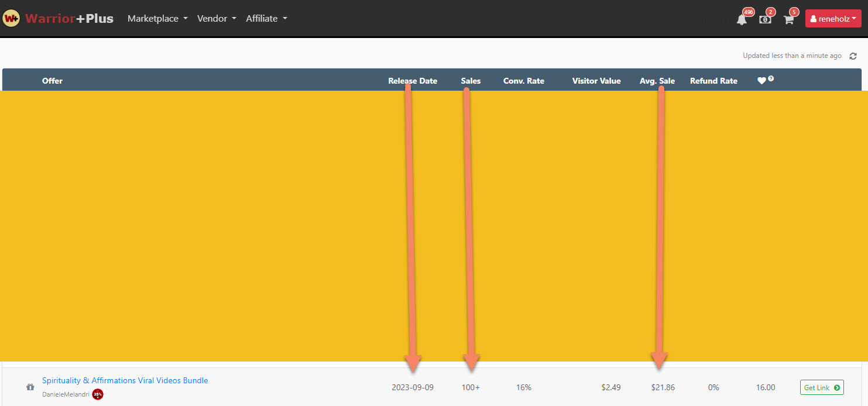The width and height of the screenshot is (868, 406).
Task: Open the Vendor dropdown menu
Action: pos(217,19)
